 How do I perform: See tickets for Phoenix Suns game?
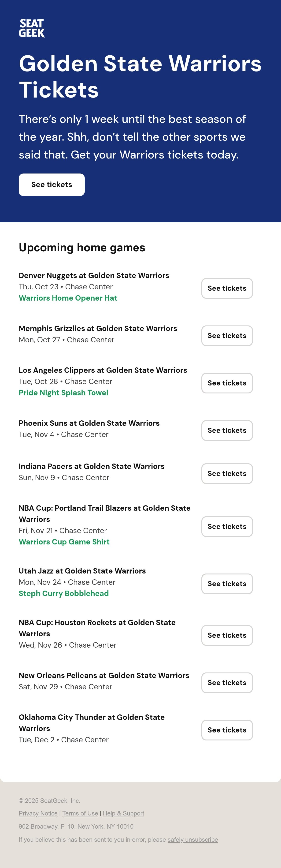coord(227,430)
